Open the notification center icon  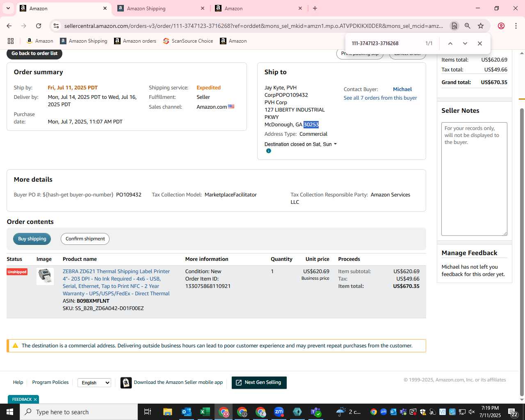(x=513, y=412)
